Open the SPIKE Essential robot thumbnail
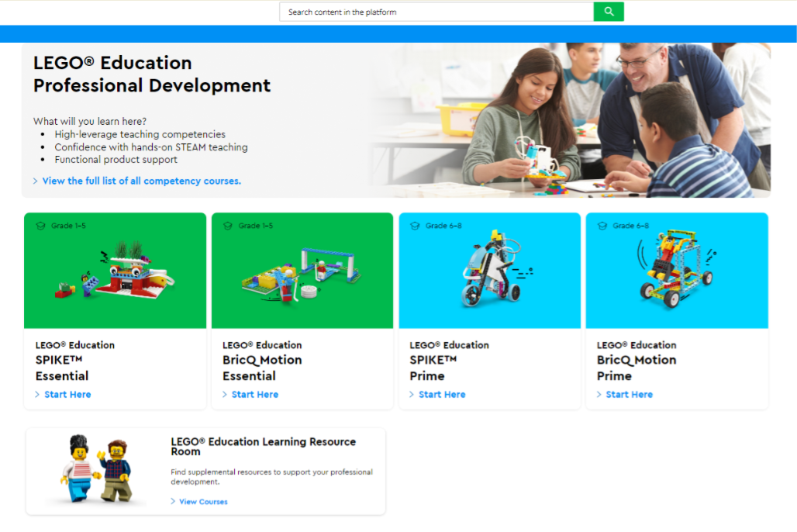 coord(115,270)
